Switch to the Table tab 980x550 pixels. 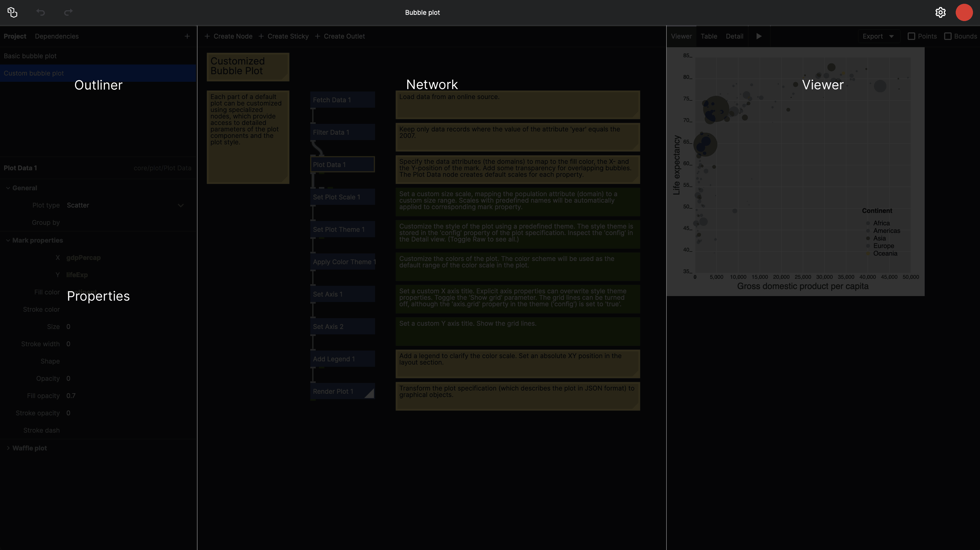709,36
